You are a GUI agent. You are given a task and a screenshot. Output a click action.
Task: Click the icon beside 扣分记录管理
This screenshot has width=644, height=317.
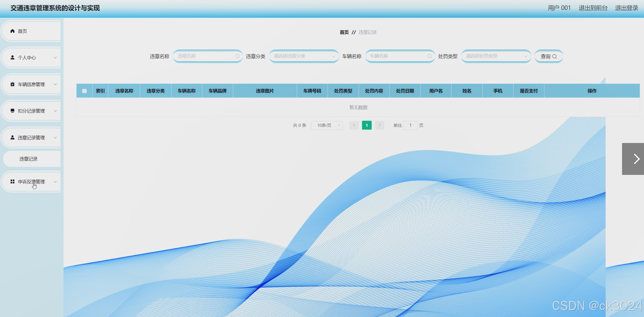click(x=12, y=111)
